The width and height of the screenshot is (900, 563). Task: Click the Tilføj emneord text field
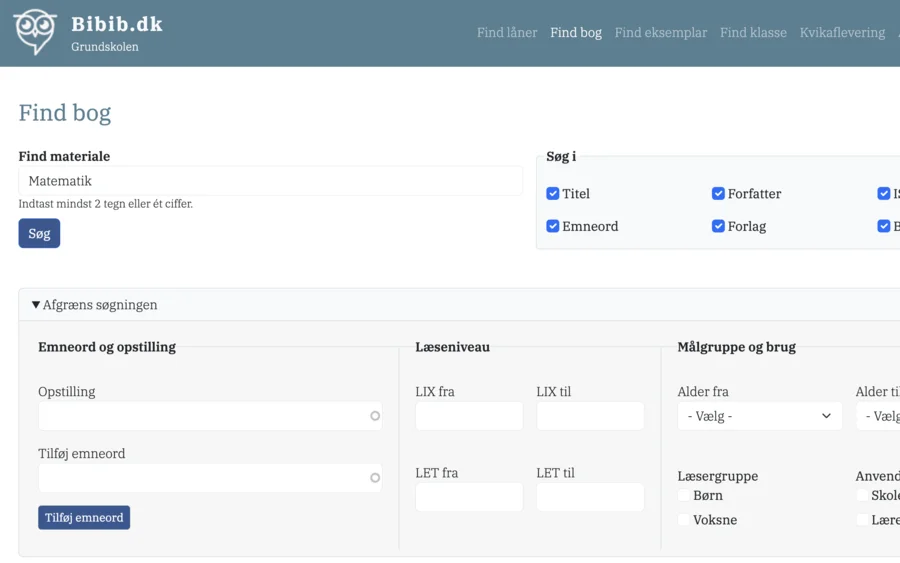click(x=210, y=477)
